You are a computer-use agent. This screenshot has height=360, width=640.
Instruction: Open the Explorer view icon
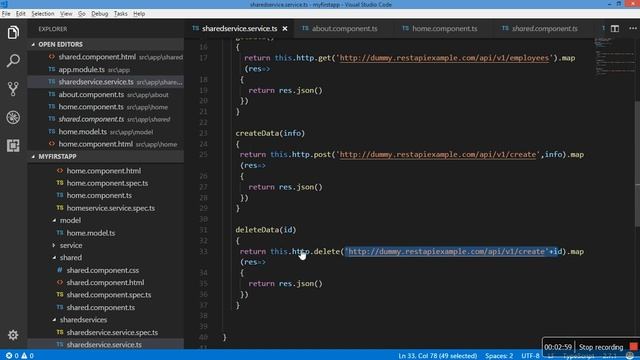click(x=13, y=33)
